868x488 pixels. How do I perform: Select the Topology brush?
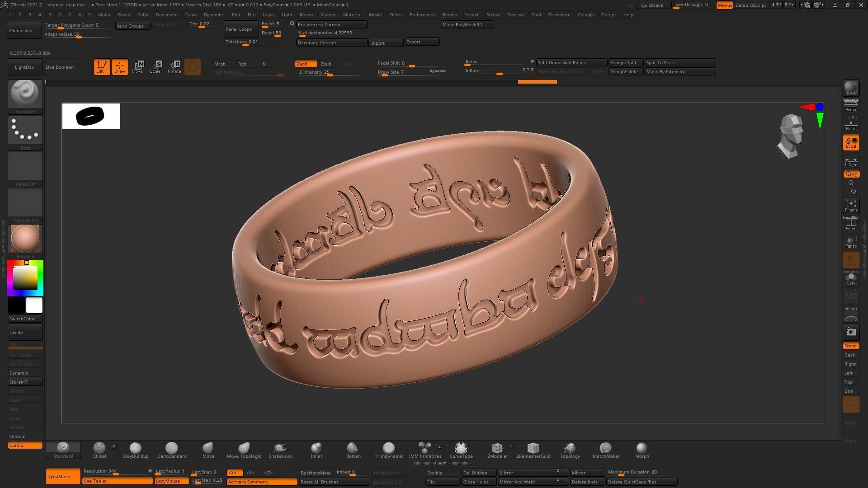(570, 450)
